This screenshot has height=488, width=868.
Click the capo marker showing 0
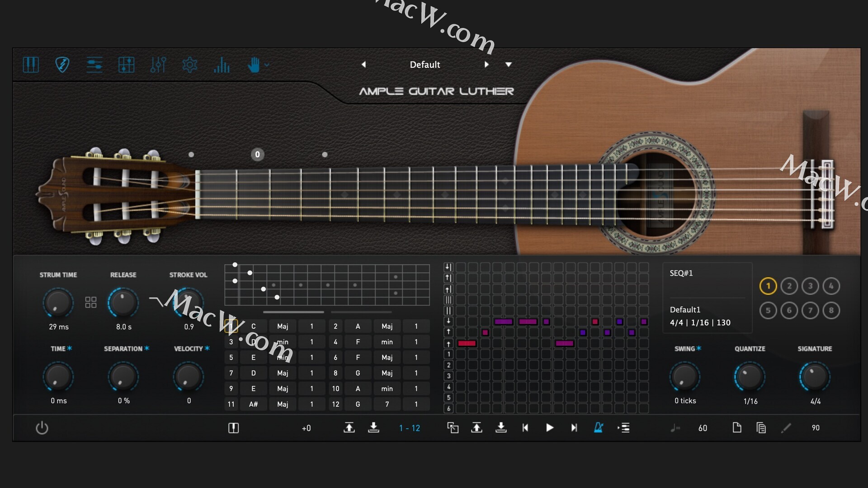tap(257, 155)
